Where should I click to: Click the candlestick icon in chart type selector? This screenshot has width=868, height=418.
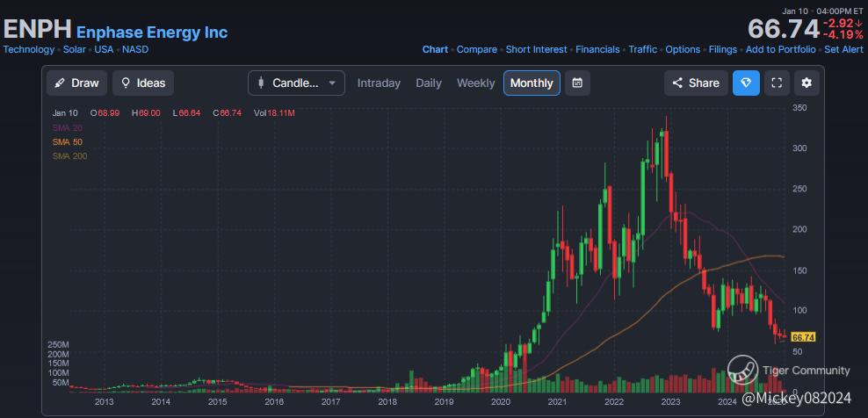tap(261, 83)
